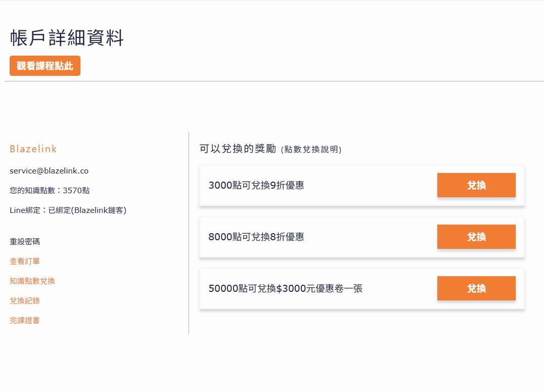Redeem the 3000點 9折優惠 reward
The height and width of the screenshot is (392, 544).
pos(476,185)
